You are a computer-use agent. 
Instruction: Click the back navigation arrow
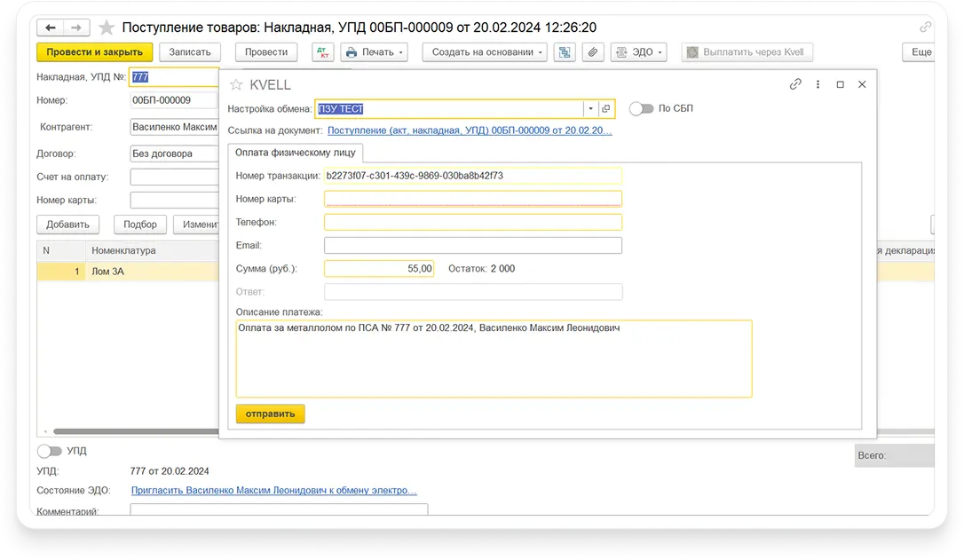[x=51, y=28]
